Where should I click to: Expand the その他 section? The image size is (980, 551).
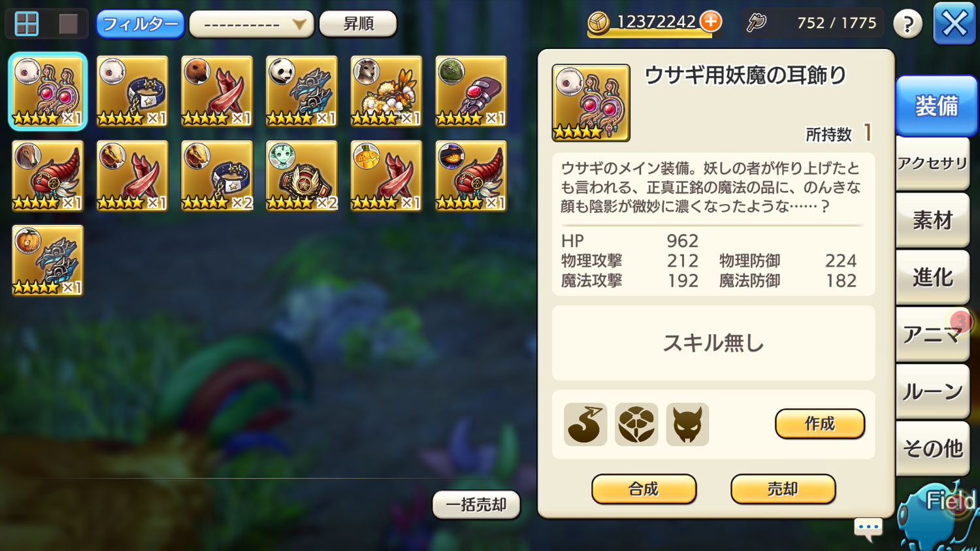932,448
